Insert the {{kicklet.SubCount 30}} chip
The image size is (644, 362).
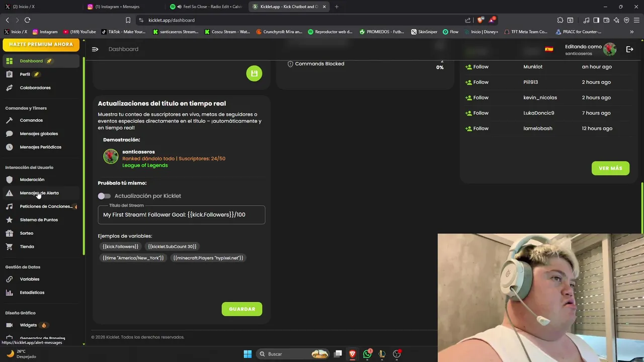coord(172,246)
